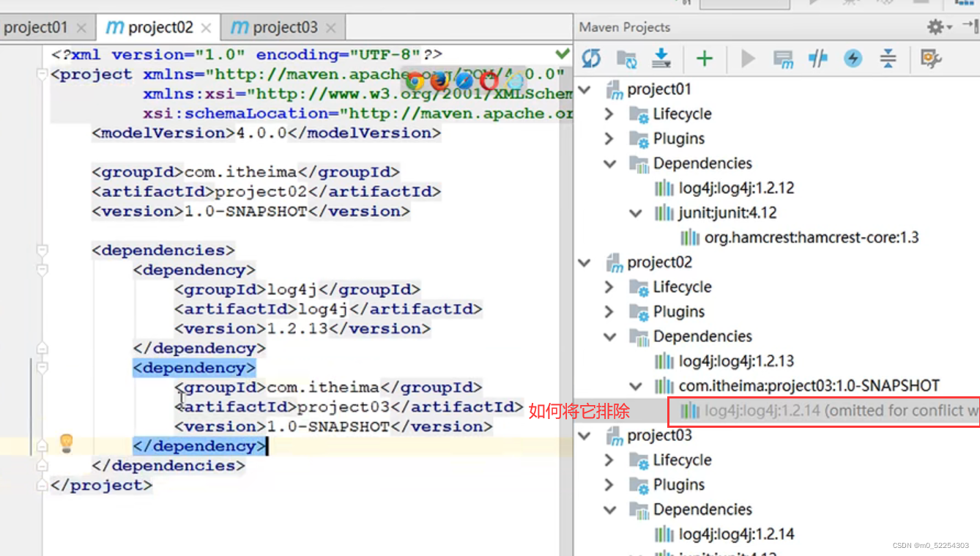Switch to the project01 editor tab
The height and width of the screenshot is (556, 980).
pyautogui.click(x=35, y=28)
